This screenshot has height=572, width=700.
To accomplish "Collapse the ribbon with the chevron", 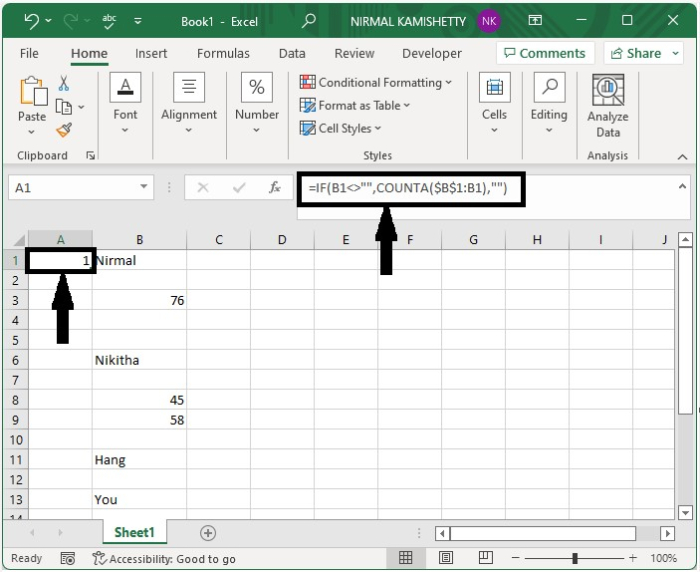I will [682, 157].
